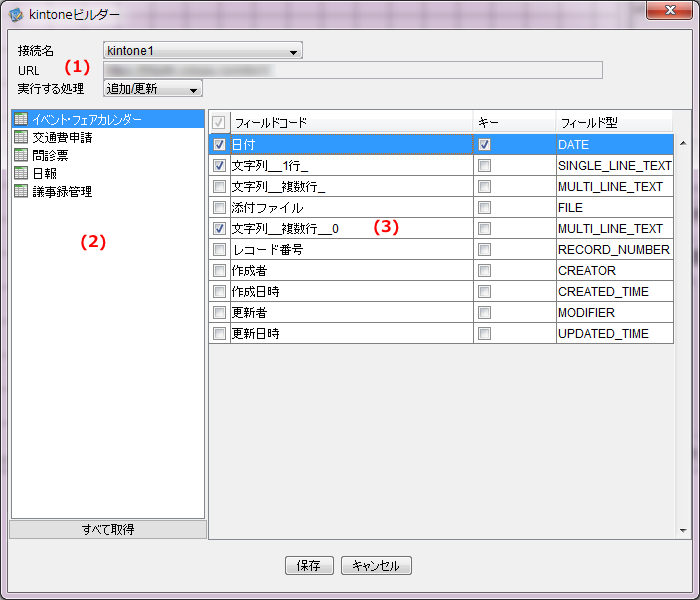Viewport: 700px width, 600px height.
Task: Click the レコード番号 field code cell
Action: tap(352, 249)
